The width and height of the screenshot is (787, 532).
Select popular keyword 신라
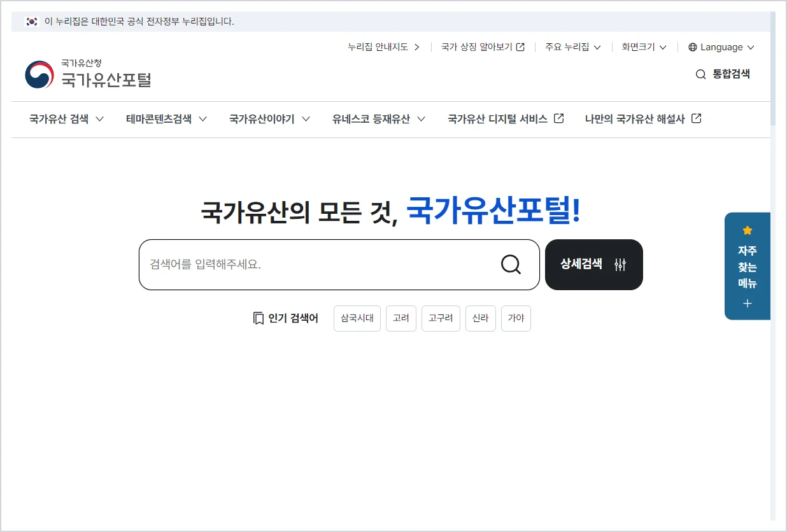click(x=481, y=318)
